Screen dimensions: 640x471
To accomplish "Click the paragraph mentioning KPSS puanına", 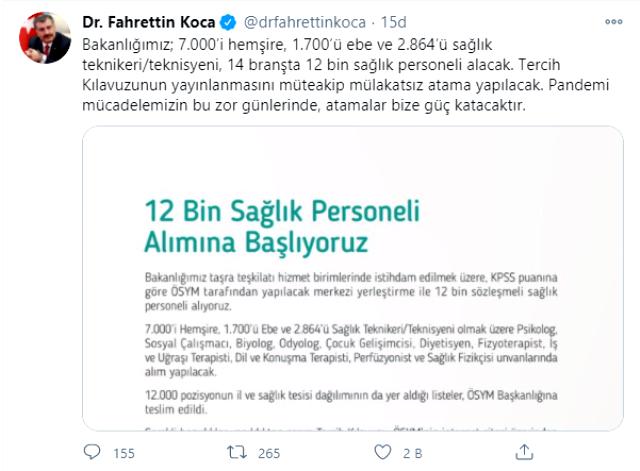I will (x=351, y=291).
